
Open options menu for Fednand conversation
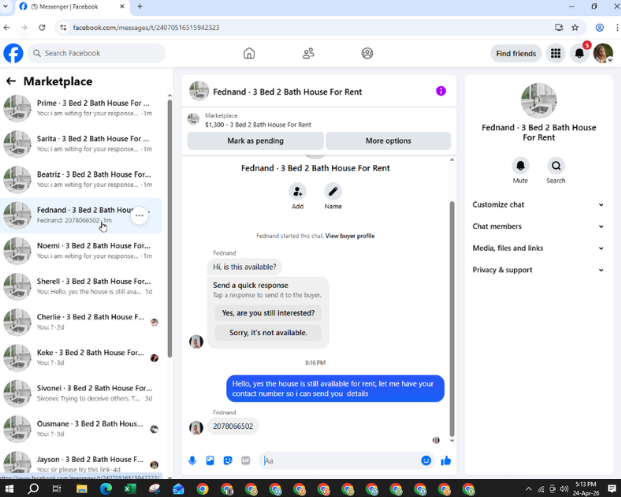[x=139, y=215]
